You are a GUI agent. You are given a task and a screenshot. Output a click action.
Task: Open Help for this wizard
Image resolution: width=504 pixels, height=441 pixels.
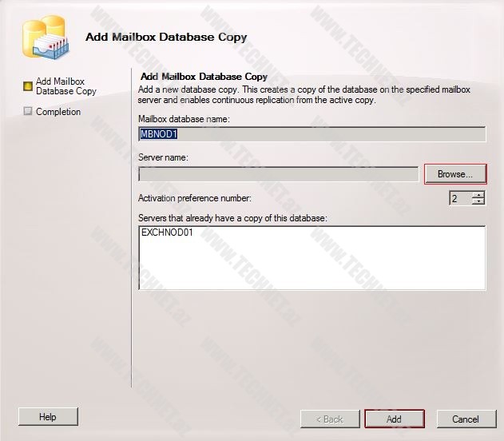48,416
